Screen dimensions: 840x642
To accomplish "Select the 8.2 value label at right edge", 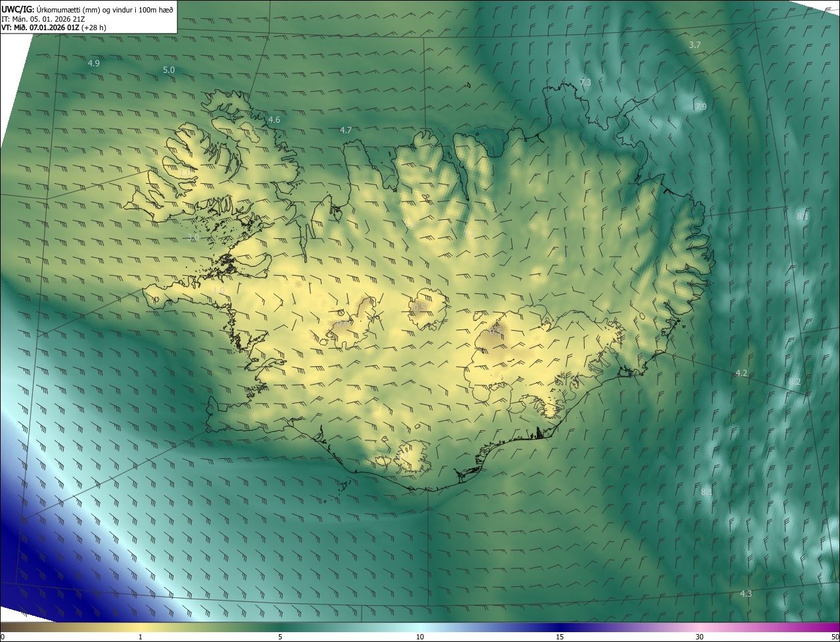I will coord(794,381).
